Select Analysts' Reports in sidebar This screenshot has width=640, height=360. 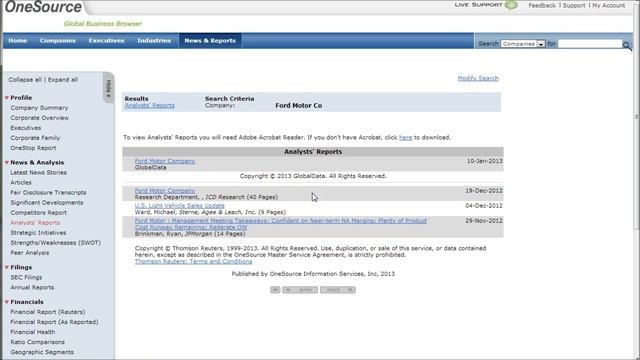[x=35, y=223]
